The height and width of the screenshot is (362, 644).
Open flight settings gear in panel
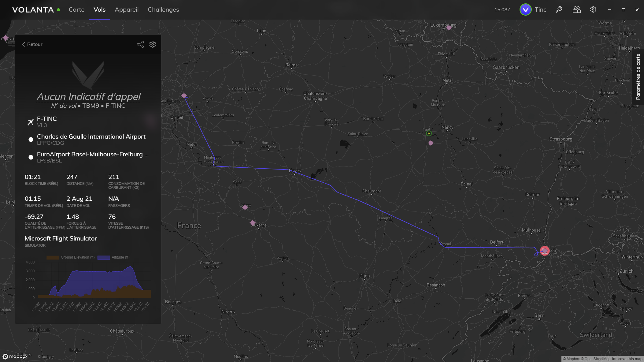[153, 44]
